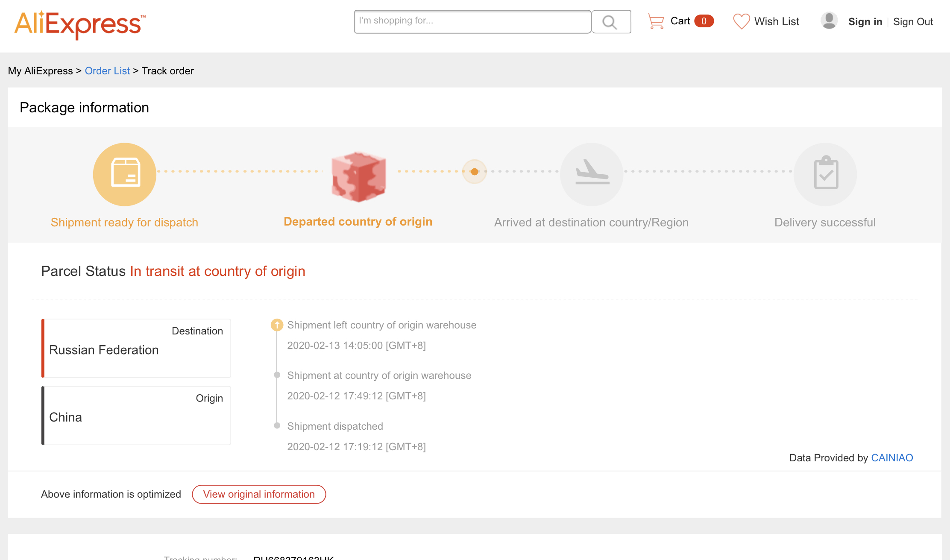Click the search magnifier button
Viewport: 950px width, 560px height.
tap(611, 22)
